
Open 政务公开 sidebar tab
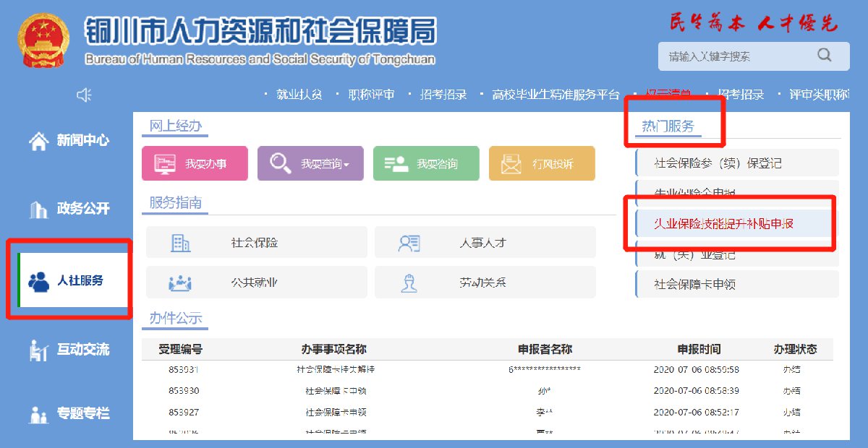69,210
